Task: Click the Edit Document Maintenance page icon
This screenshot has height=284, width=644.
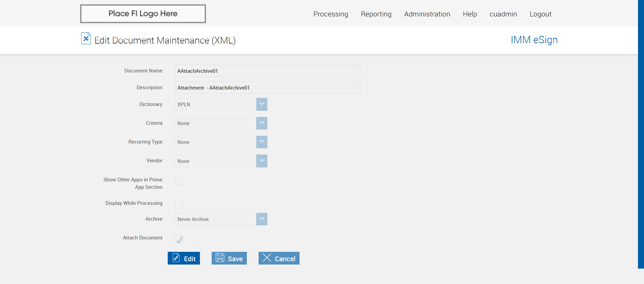Action: 86,38
